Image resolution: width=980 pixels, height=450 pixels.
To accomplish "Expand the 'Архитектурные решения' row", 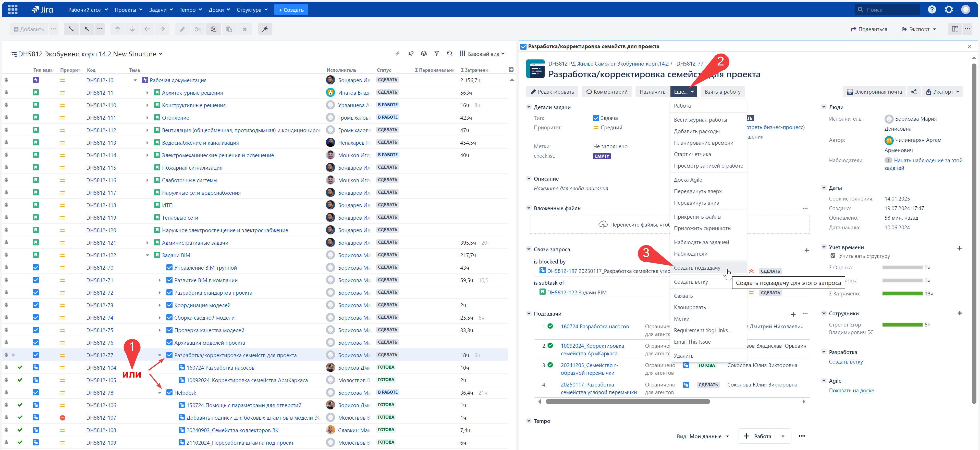I will [147, 93].
